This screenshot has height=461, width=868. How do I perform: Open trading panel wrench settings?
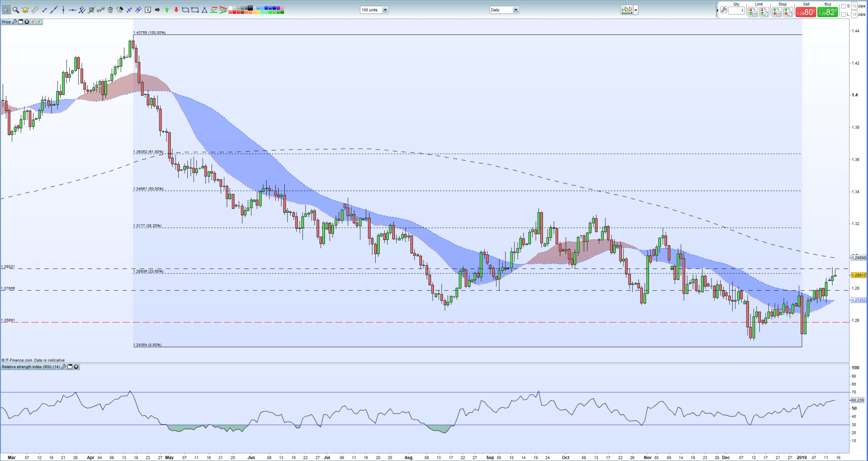point(724,10)
